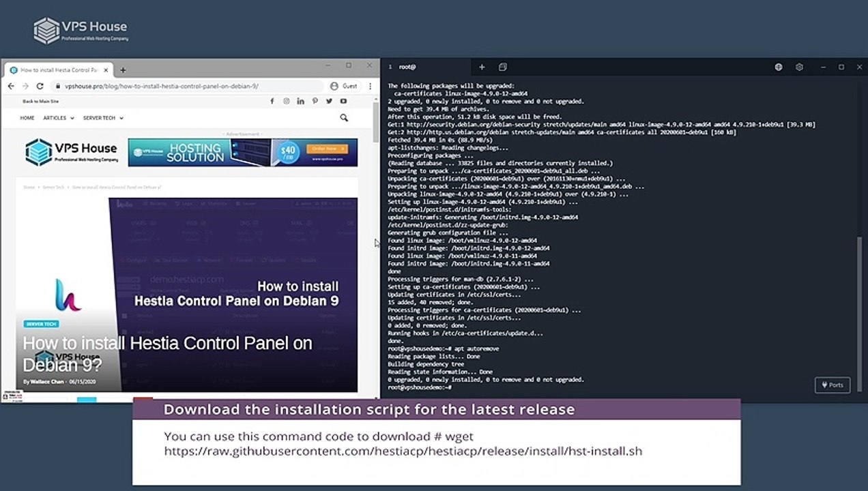Click the Server Tech breadcrumb link

tap(53, 187)
